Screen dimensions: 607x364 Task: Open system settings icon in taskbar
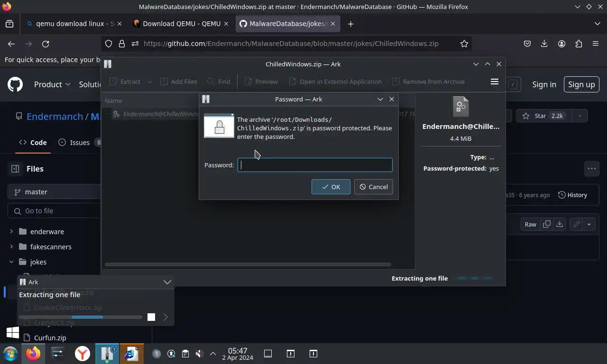pos(57,354)
